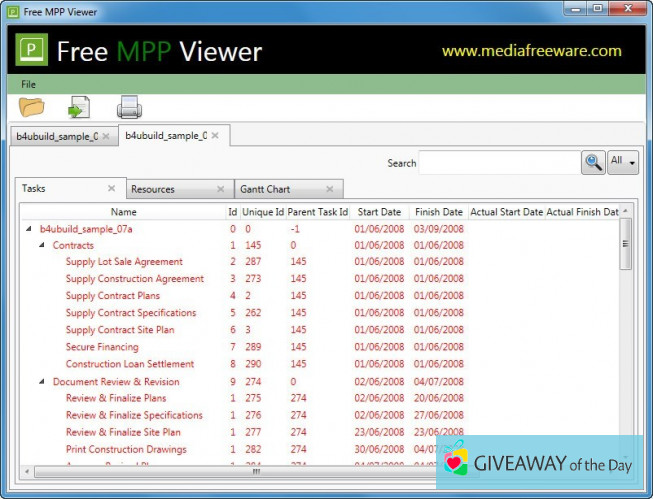The height and width of the screenshot is (499, 653).
Task: Click inside the Search text field
Action: (x=498, y=162)
